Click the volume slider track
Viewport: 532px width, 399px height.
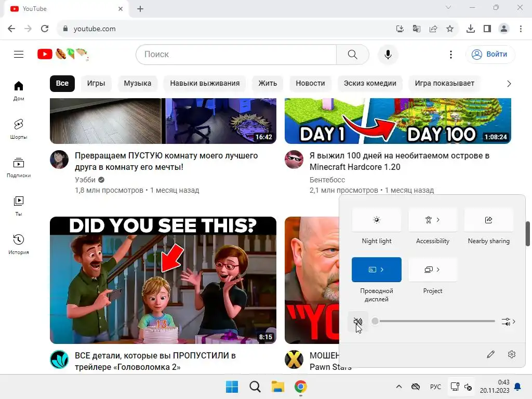tap(435, 321)
